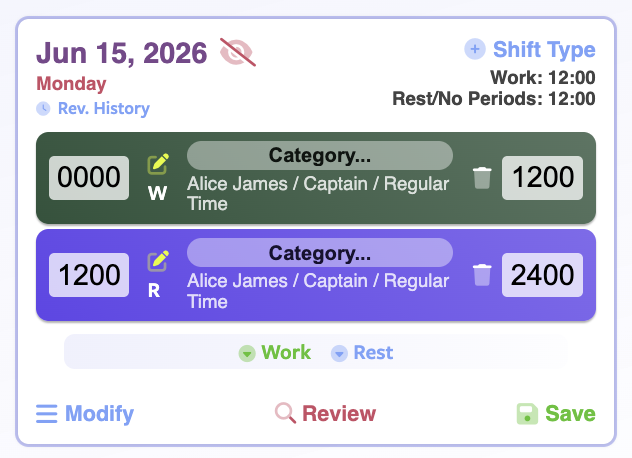
Task: Click the green Save disk icon
Action: click(527, 414)
